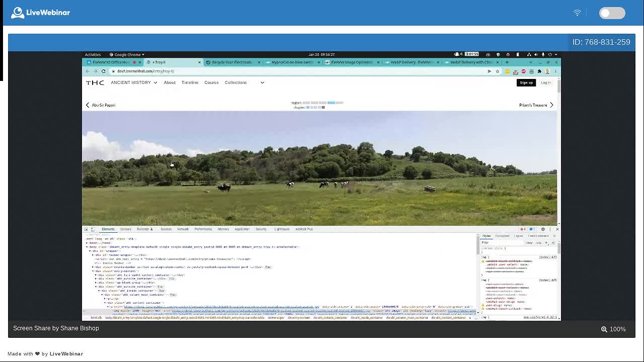Screen dimensions: 644x362
Task: Open the DevTools three-dot customize menu
Action: tap(550, 229)
